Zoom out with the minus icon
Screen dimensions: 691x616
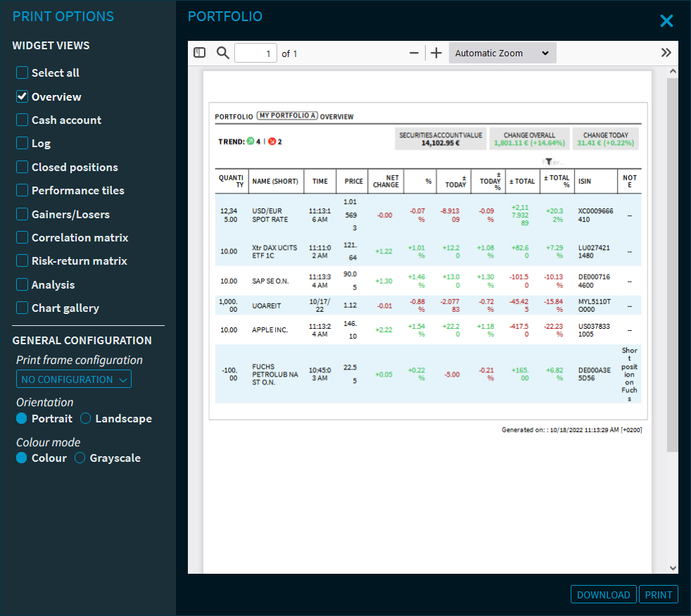[x=414, y=54]
